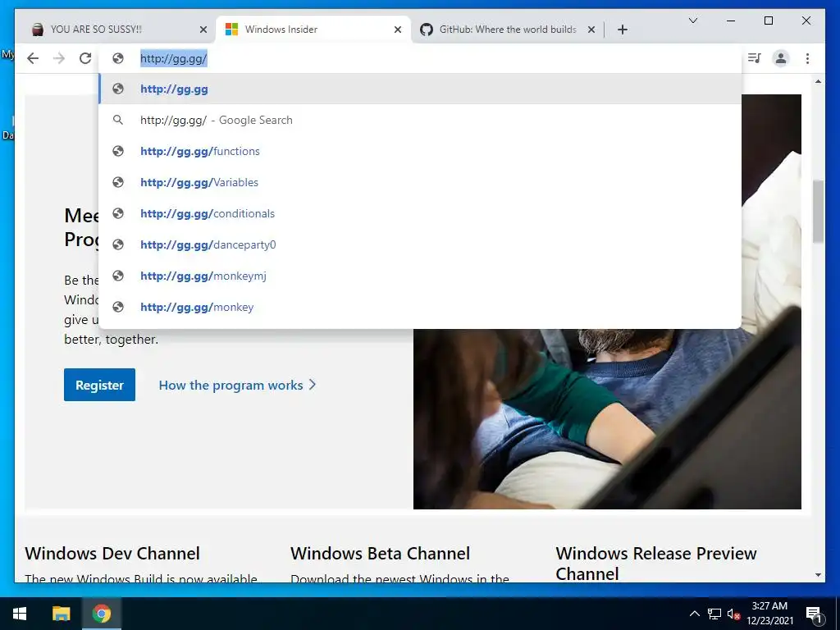This screenshot has width=840, height=630.
Task: Click the Register button
Action: coord(99,385)
